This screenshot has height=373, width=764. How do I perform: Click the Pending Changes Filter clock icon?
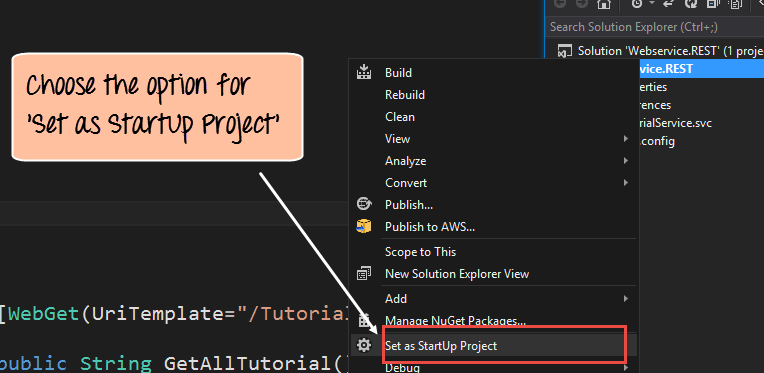coord(637,4)
